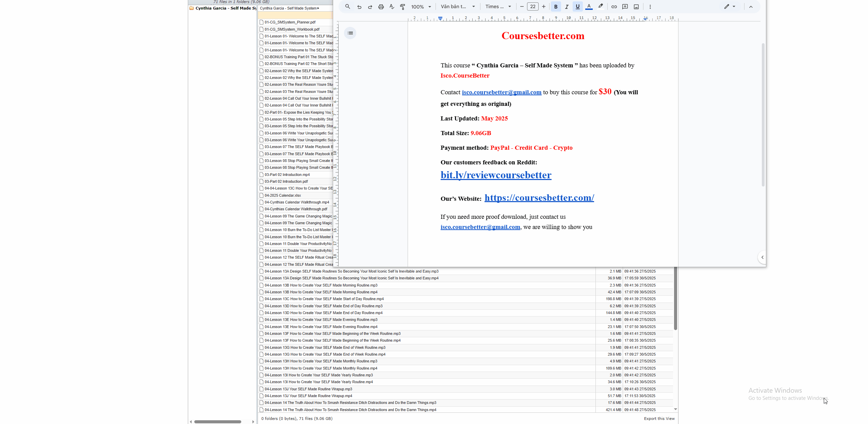Select 04-Lesson 14 Truth About Smash Resistance.mp4

pyautogui.click(x=350, y=410)
